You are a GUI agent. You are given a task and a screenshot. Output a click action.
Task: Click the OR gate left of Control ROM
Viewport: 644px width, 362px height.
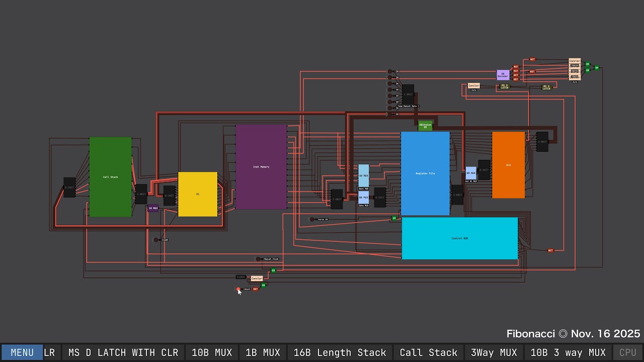394,218
